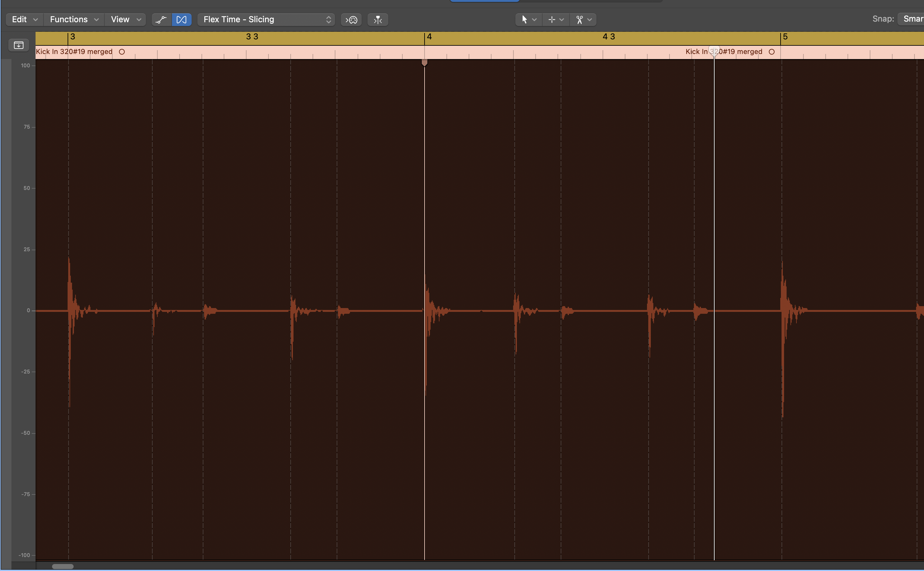Click the flex marker handle at bar 4
924x571 pixels.
tap(425, 63)
